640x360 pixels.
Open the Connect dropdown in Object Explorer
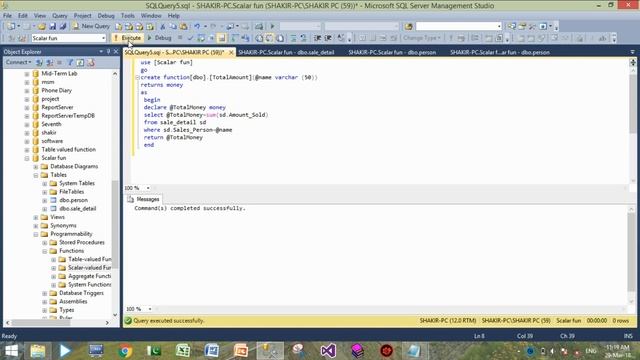(18, 62)
